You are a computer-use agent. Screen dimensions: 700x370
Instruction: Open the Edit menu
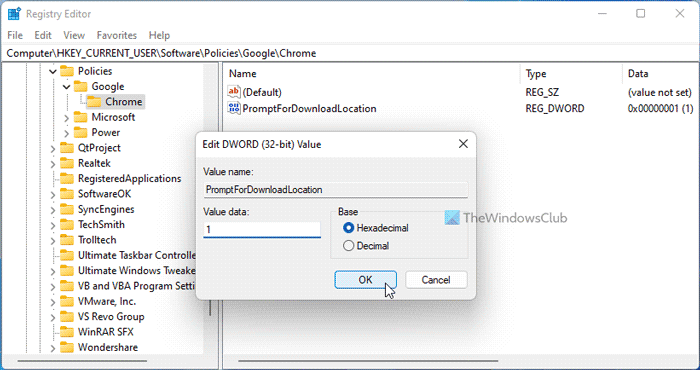(x=43, y=35)
